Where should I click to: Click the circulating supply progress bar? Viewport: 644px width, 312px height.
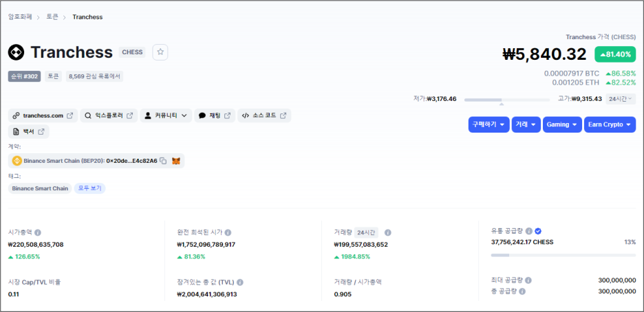pos(563,255)
